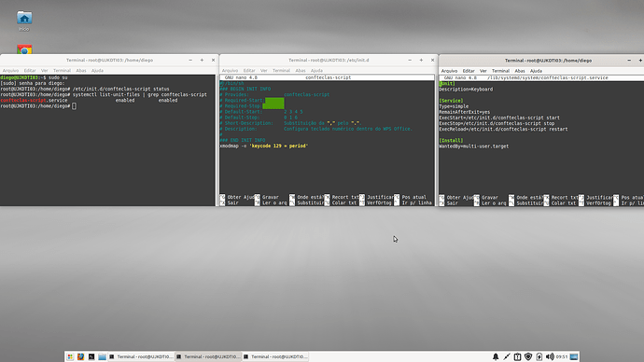Screen dimensions: 644x362
Task: Open the Ver menu in the right terminal
Action: coord(483,71)
